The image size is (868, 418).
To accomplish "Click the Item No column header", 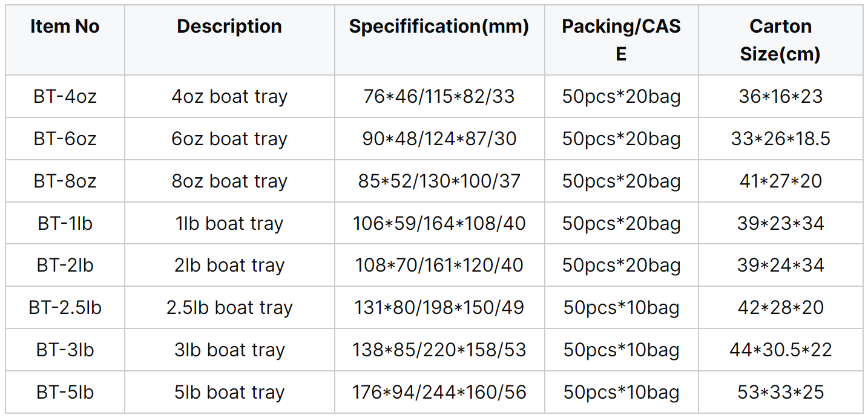I will (x=65, y=27).
